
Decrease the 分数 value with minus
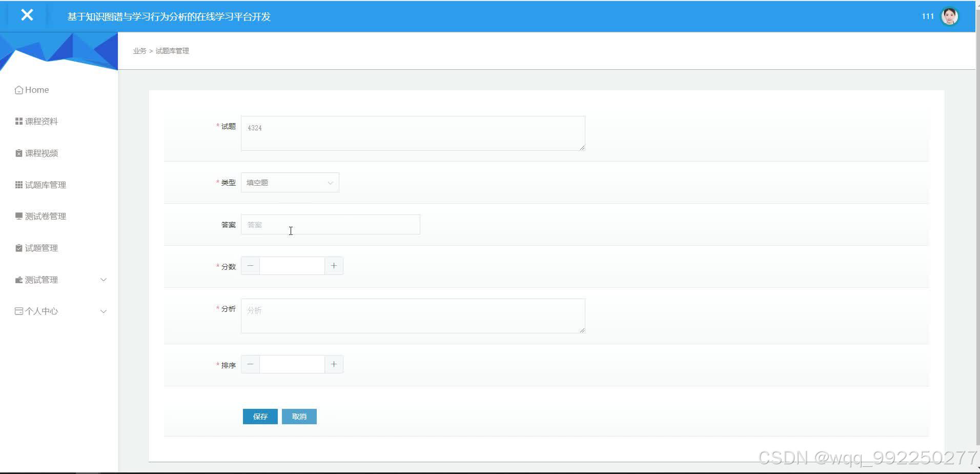point(250,266)
